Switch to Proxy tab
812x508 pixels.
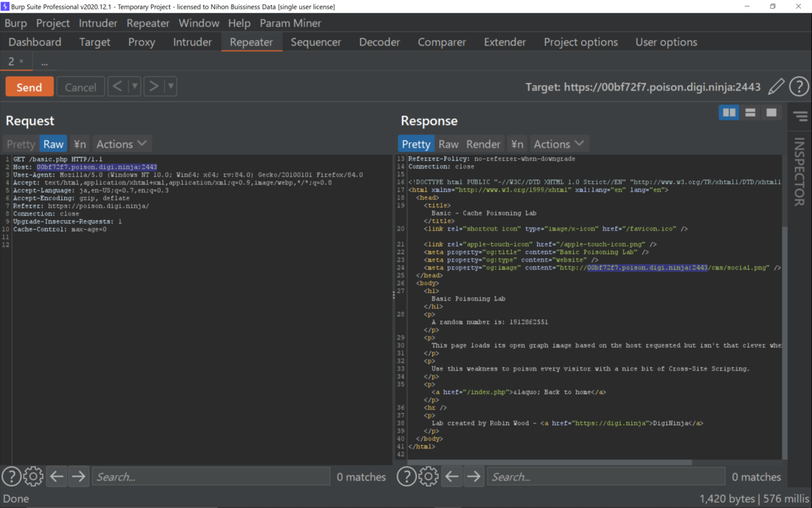click(x=141, y=42)
